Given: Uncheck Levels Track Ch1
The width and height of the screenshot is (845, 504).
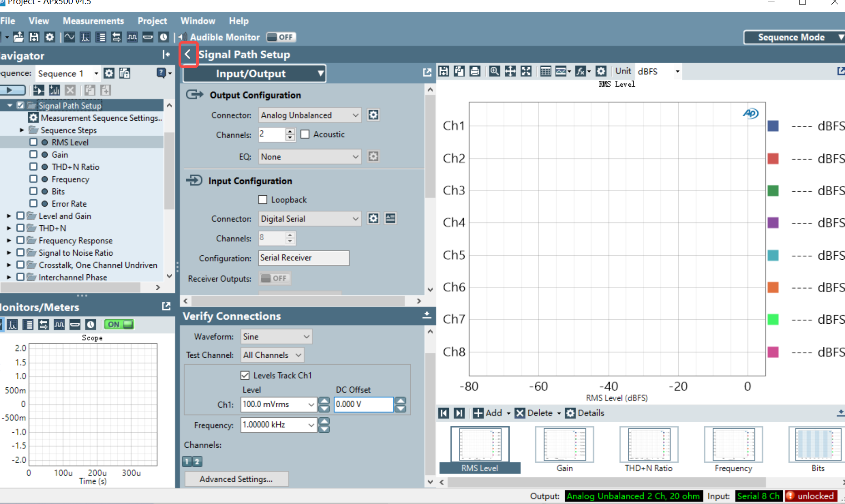Looking at the screenshot, I should point(245,376).
